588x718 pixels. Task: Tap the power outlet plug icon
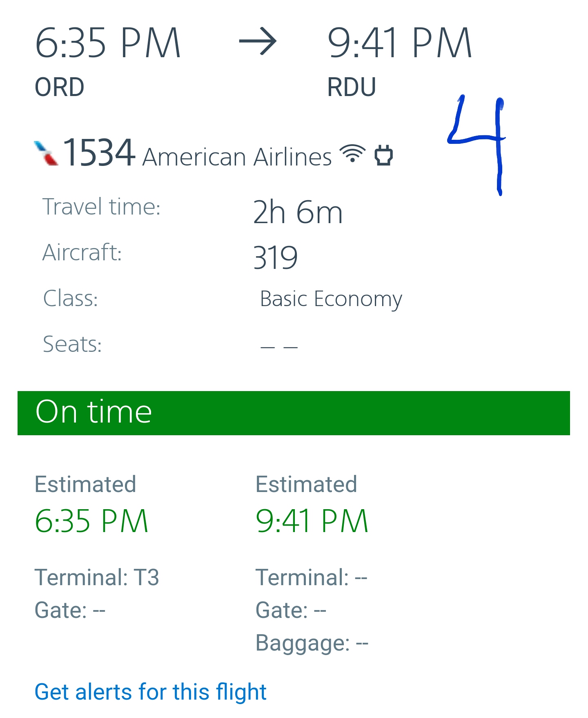[383, 155]
